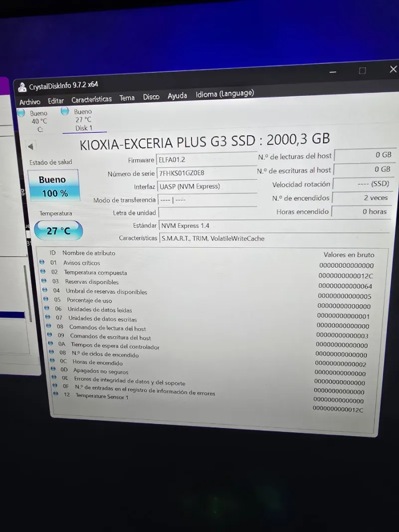Click the status icon for Temperatura compuesta
This screenshot has width=399, height=532.
(43, 271)
